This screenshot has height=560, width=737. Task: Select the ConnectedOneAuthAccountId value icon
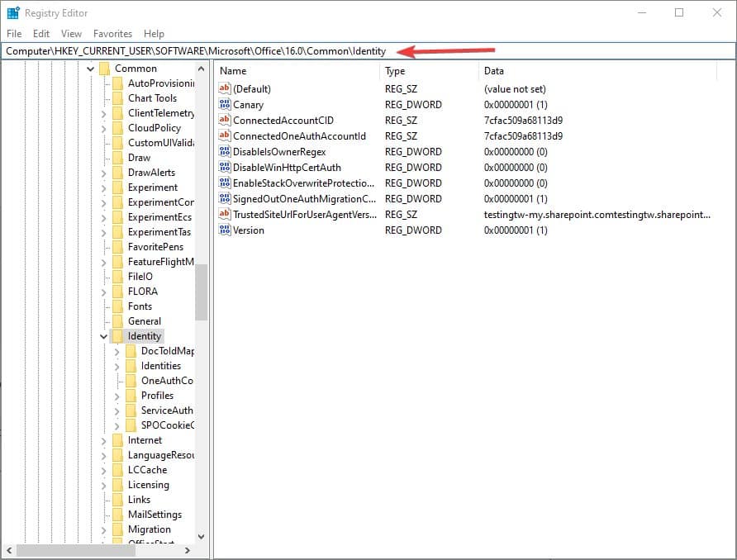pos(225,135)
